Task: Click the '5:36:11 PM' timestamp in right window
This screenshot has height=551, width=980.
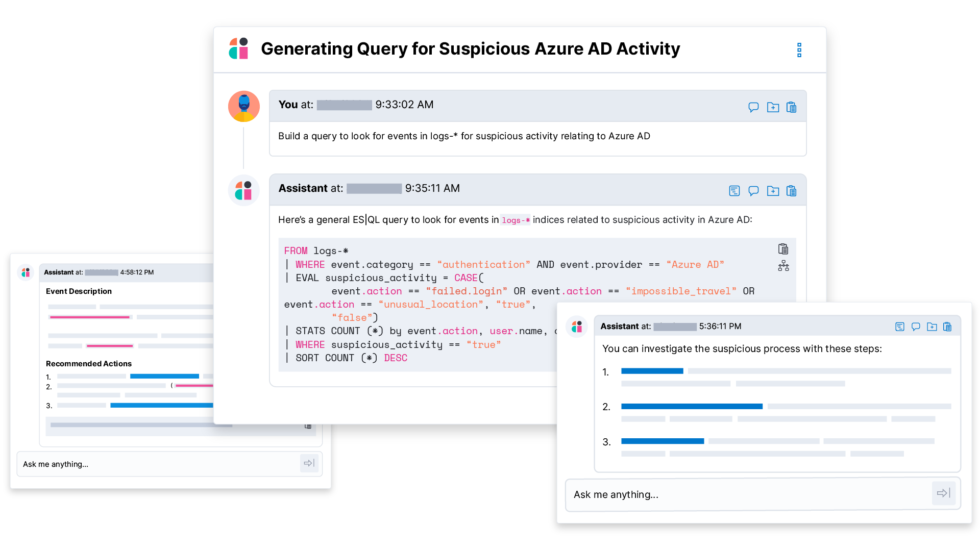Action: click(x=720, y=327)
